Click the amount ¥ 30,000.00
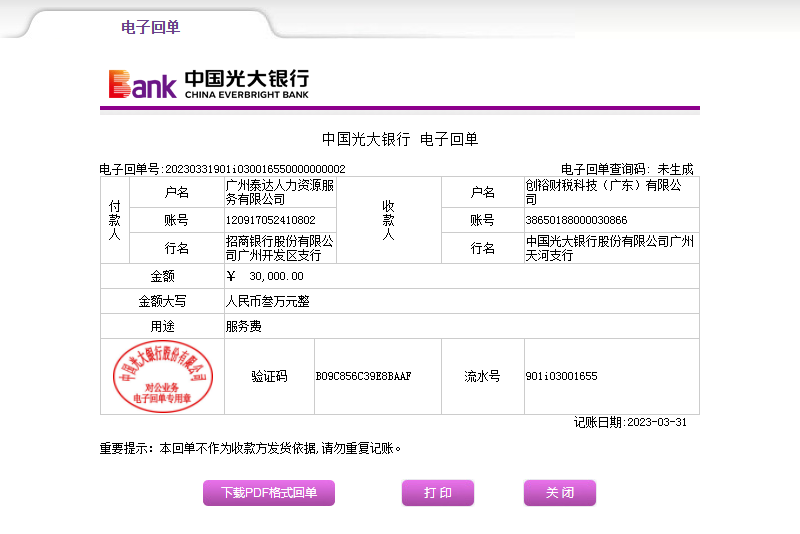The width and height of the screenshot is (800, 534). point(265,276)
